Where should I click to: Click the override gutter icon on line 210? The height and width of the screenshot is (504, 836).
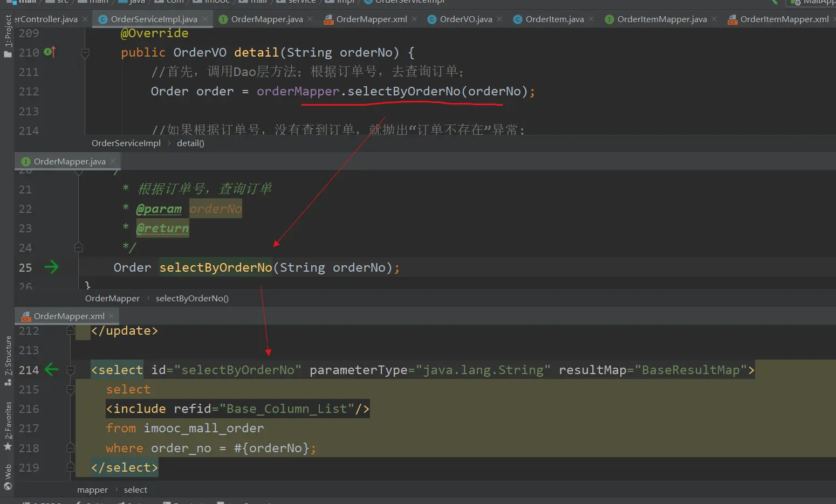[x=49, y=52]
